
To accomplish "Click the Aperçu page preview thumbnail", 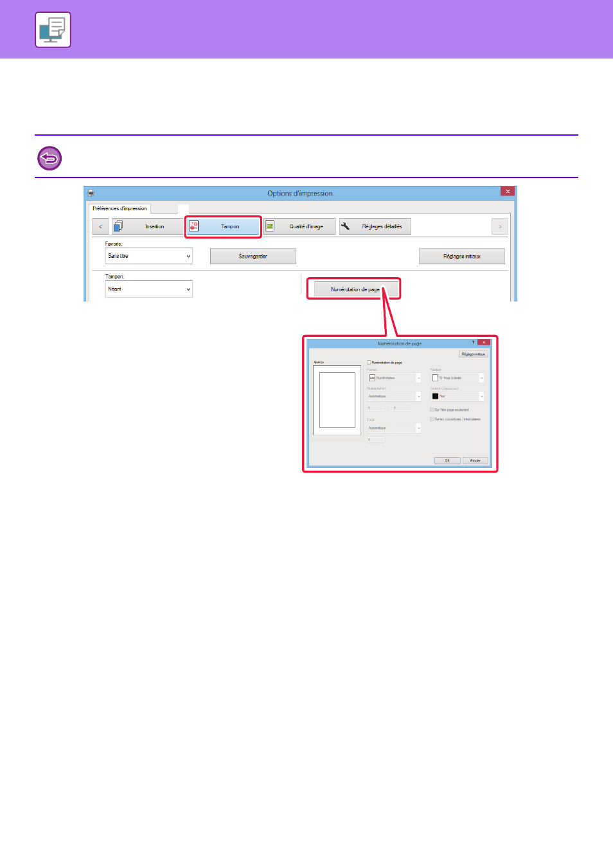I will (337, 400).
